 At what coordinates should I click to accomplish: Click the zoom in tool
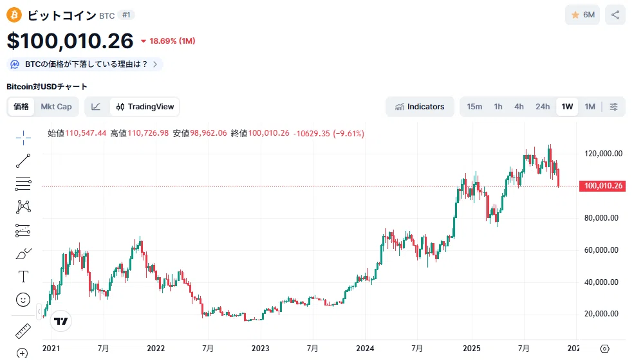pyautogui.click(x=23, y=353)
